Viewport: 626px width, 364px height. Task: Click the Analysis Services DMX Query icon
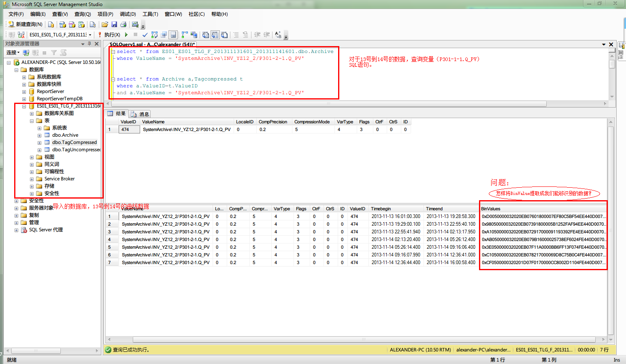point(72,24)
